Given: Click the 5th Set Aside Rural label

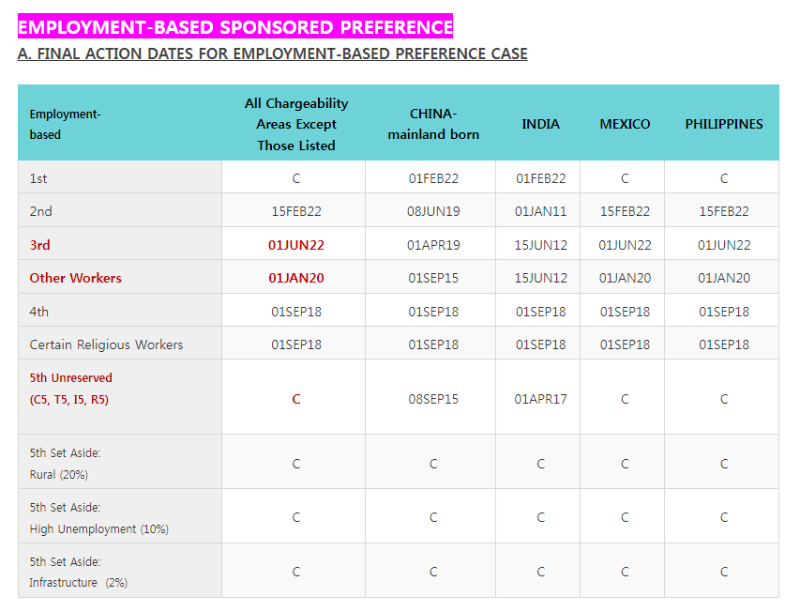Looking at the screenshot, I should tap(65, 464).
